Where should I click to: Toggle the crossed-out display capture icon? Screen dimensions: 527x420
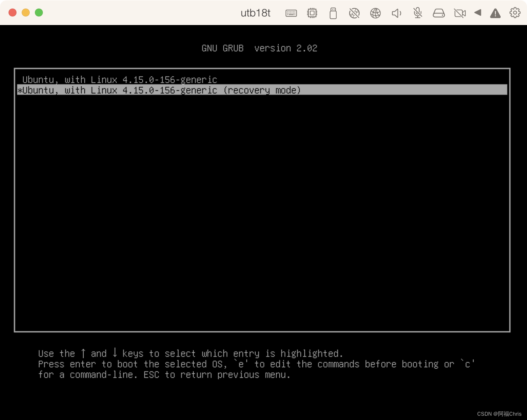[354, 13]
